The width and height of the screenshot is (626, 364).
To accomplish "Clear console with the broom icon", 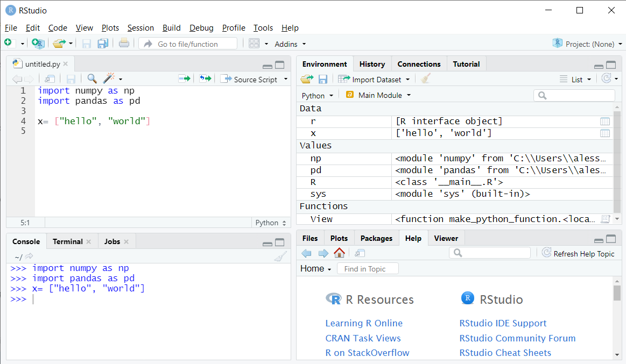I will tap(280, 257).
